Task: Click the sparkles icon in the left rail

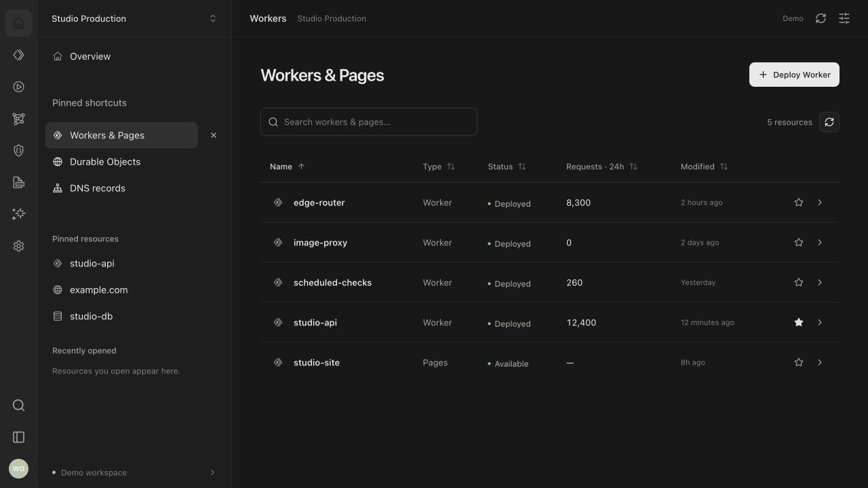Action: pos(18,214)
